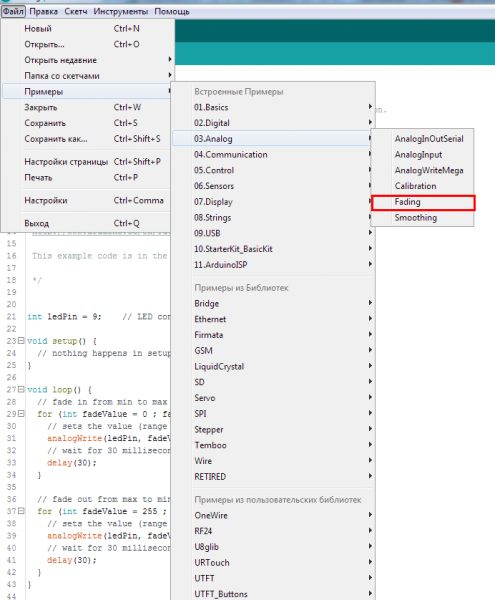
Task: Open URTouch user library examples
Action: (x=273, y=563)
